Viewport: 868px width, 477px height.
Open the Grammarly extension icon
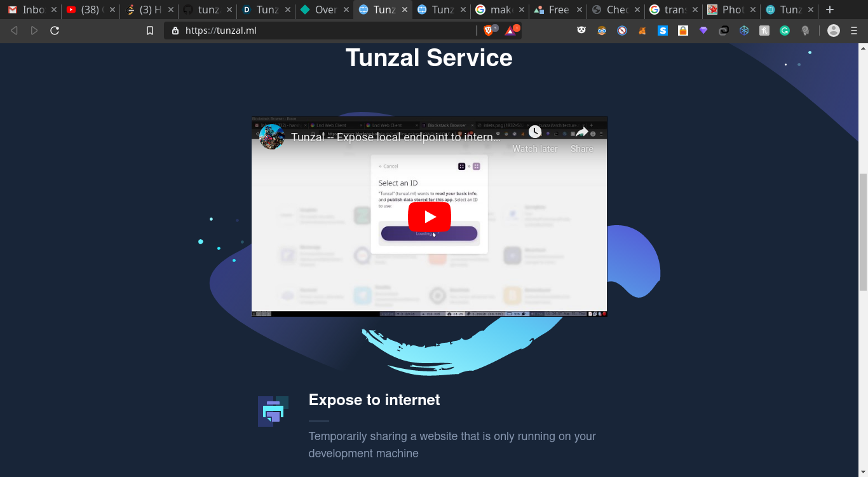pos(785,30)
